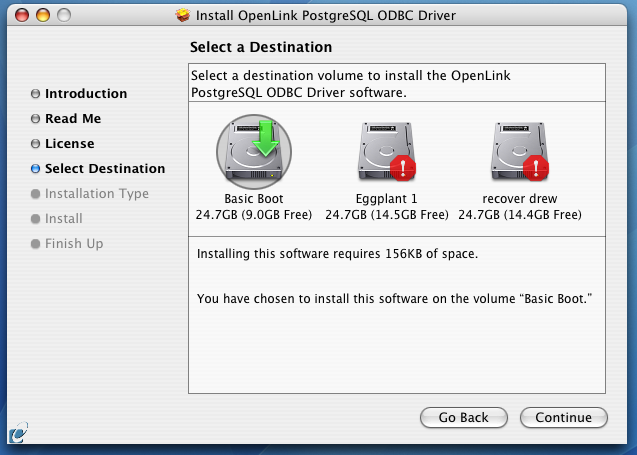Screen dimensions: 637x455
Task: Click the window title "Install OpenLink PostgreSQL ODBC Driver"
Action: (326, 15)
